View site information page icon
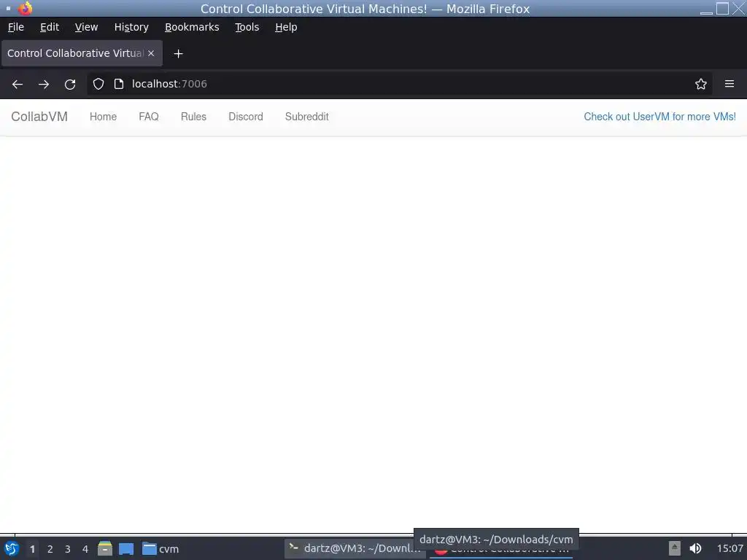 pos(119,85)
